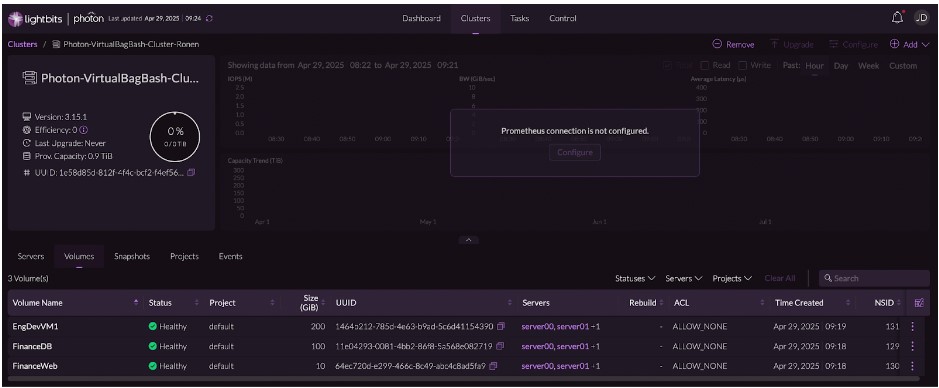Click the search magnifier icon
This screenshot has height=388, width=939.
pos(828,278)
